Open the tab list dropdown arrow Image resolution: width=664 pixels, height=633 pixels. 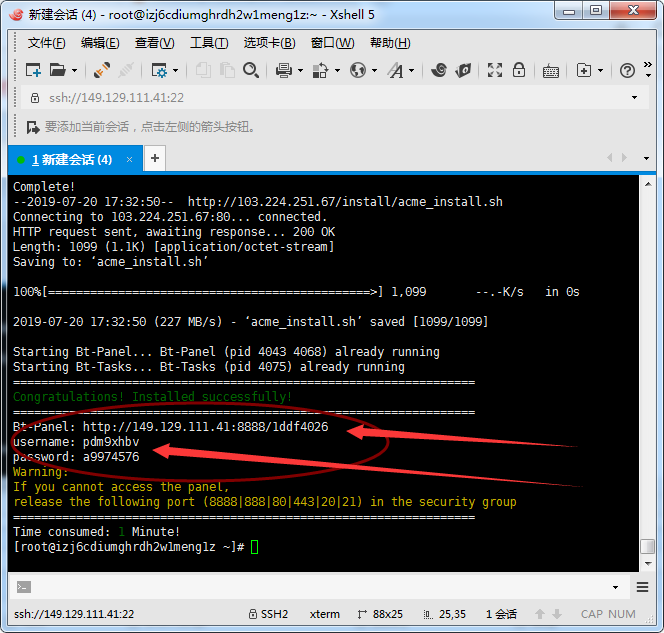[646, 158]
